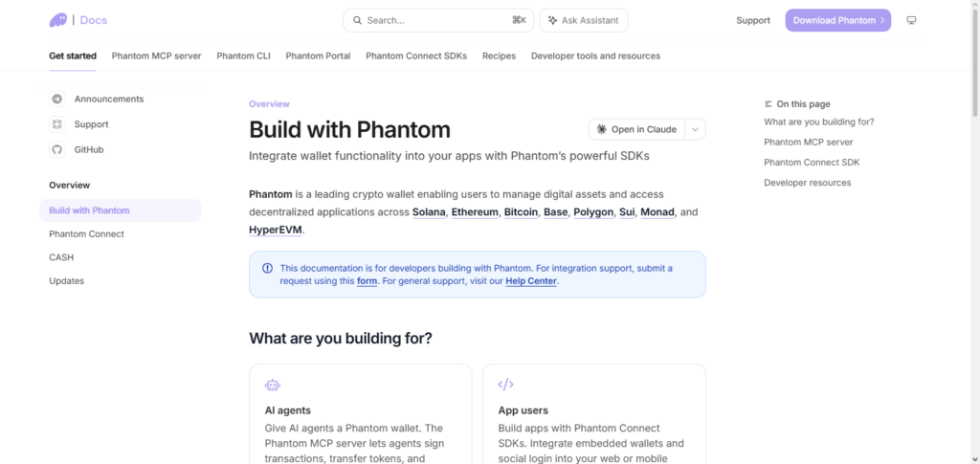Go to the Recipes tab
The height and width of the screenshot is (464, 980).
[499, 55]
